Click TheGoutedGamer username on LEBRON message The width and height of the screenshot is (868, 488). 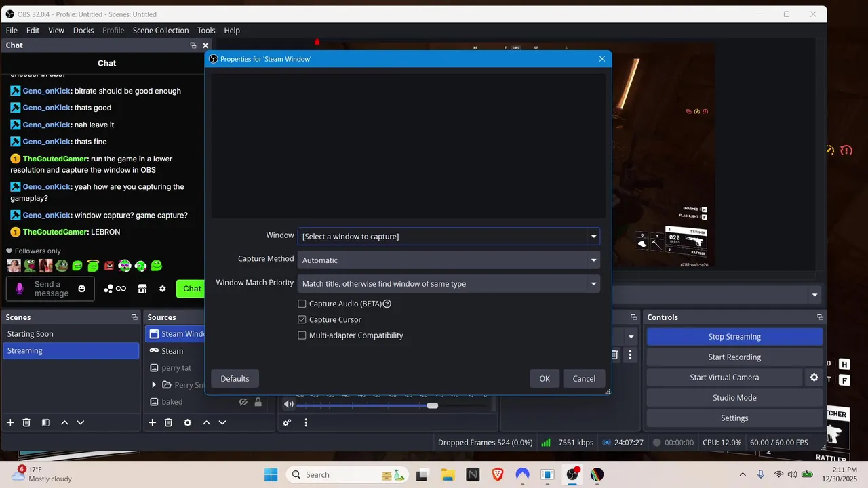click(x=56, y=232)
